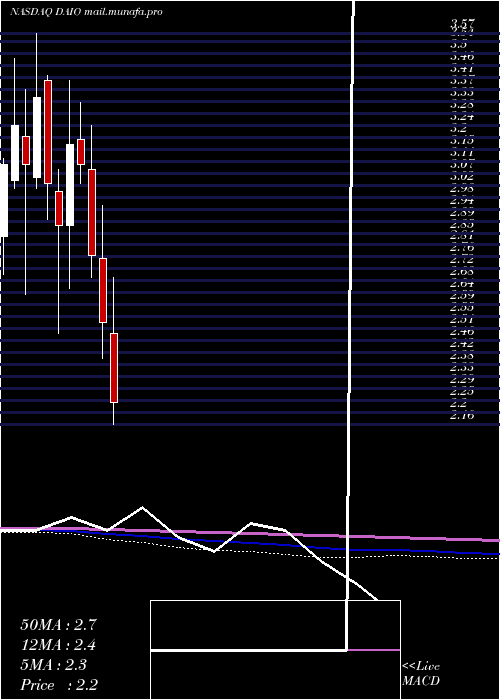Click the 2.16 price axis label

pyautogui.click(x=462, y=416)
